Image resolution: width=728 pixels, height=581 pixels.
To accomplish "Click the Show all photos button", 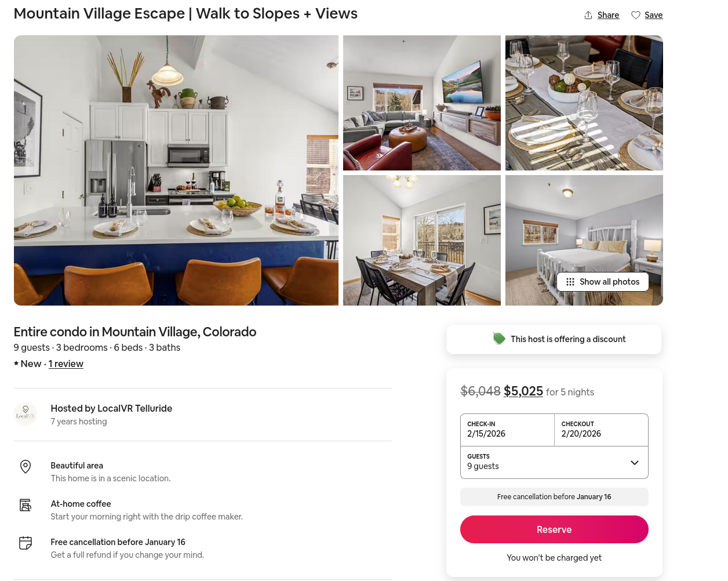I will (603, 282).
